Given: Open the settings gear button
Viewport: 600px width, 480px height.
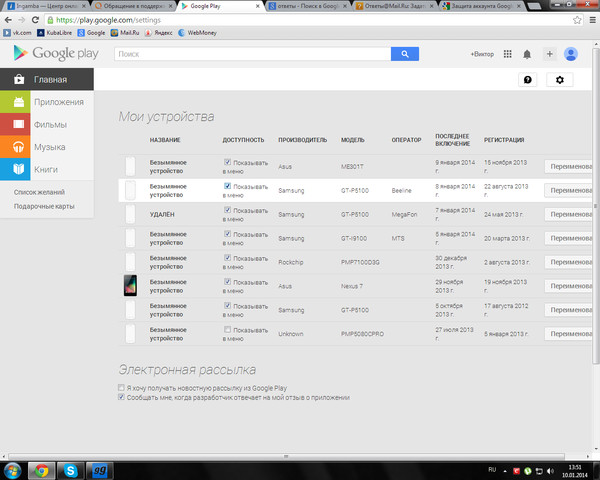Looking at the screenshot, I should pyautogui.click(x=559, y=80).
